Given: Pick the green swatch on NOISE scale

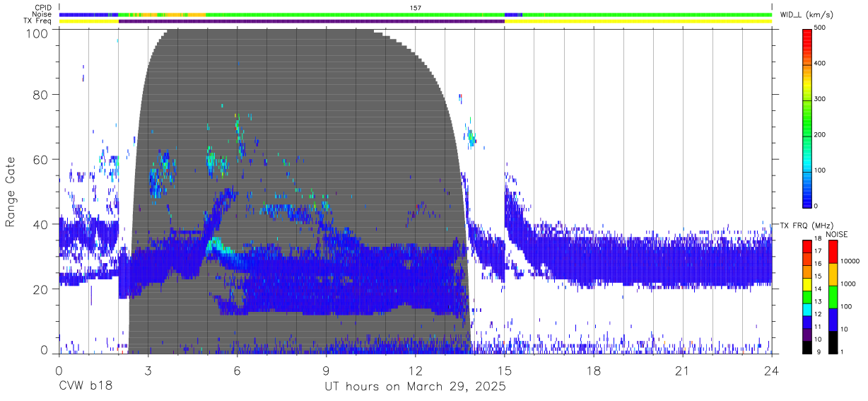Looking at the screenshot, I should [832, 297].
